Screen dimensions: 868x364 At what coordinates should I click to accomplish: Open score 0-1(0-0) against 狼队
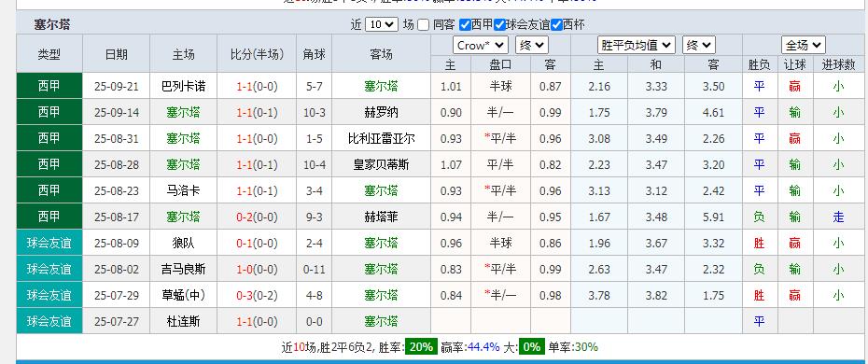257,243
